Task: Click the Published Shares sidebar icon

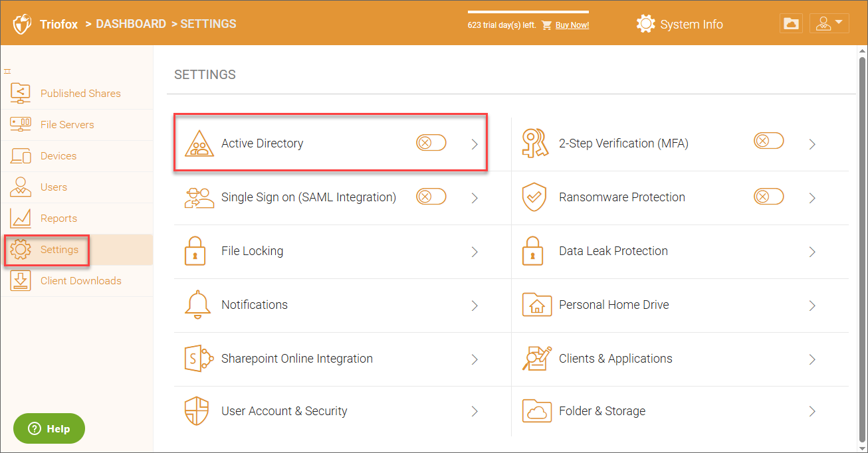Action: point(21,93)
